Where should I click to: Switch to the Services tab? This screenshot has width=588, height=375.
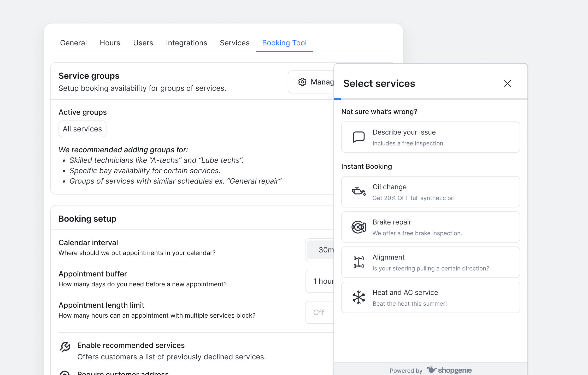(x=234, y=43)
